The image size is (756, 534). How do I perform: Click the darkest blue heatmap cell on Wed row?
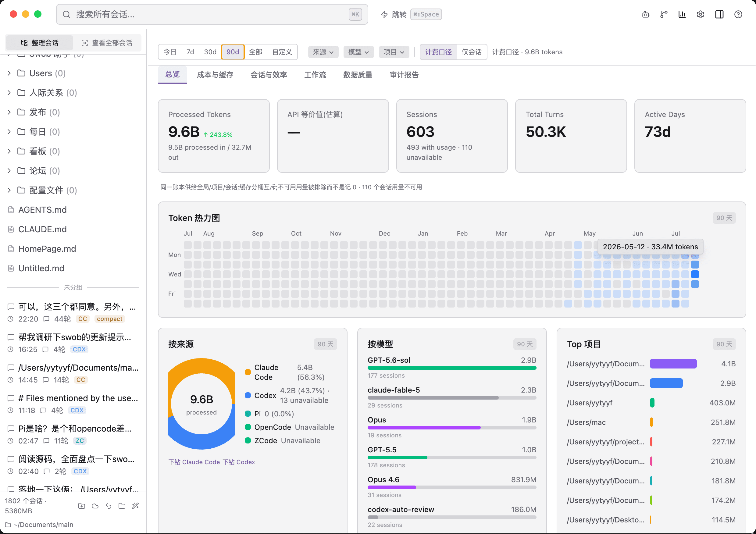(x=695, y=274)
